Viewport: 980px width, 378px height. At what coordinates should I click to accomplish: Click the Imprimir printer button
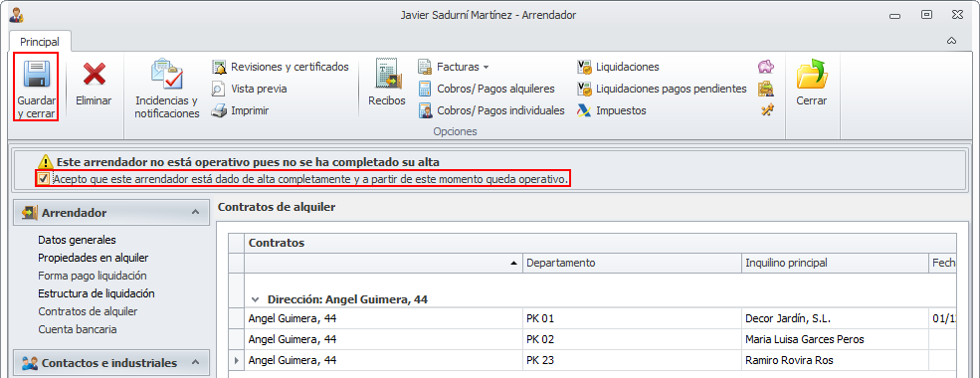coord(240,111)
